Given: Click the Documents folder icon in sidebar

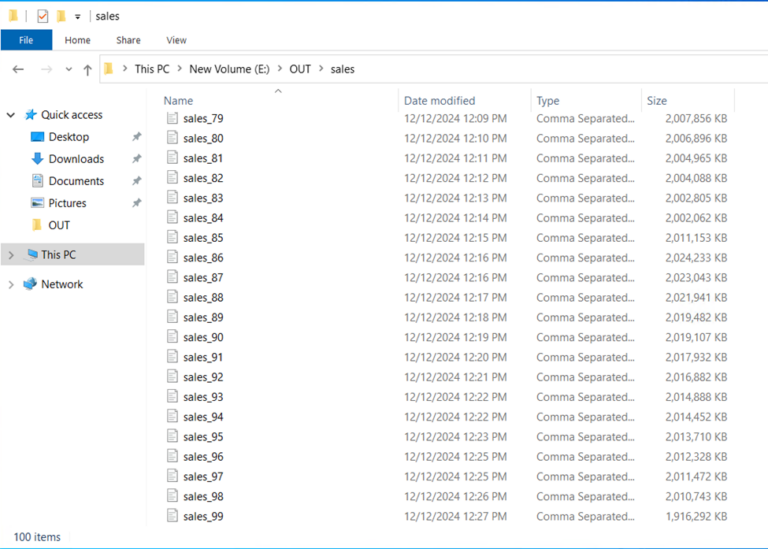Looking at the screenshot, I should click(x=37, y=181).
